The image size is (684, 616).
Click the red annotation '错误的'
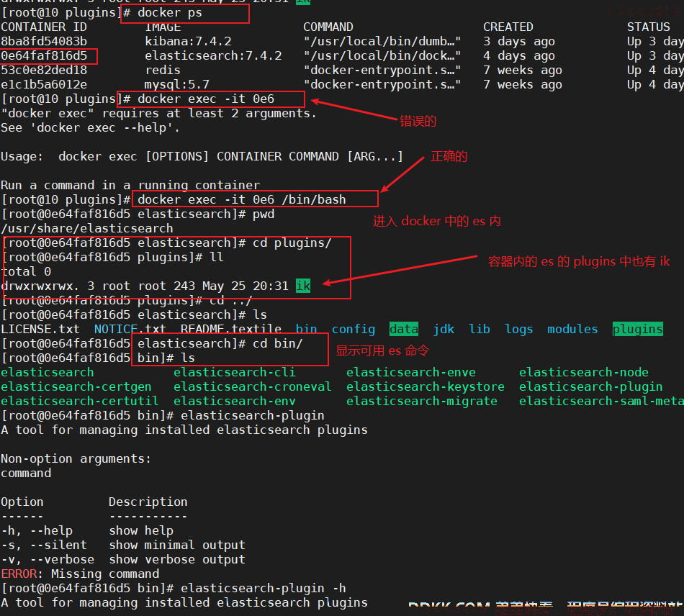pyautogui.click(x=418, y=121)
